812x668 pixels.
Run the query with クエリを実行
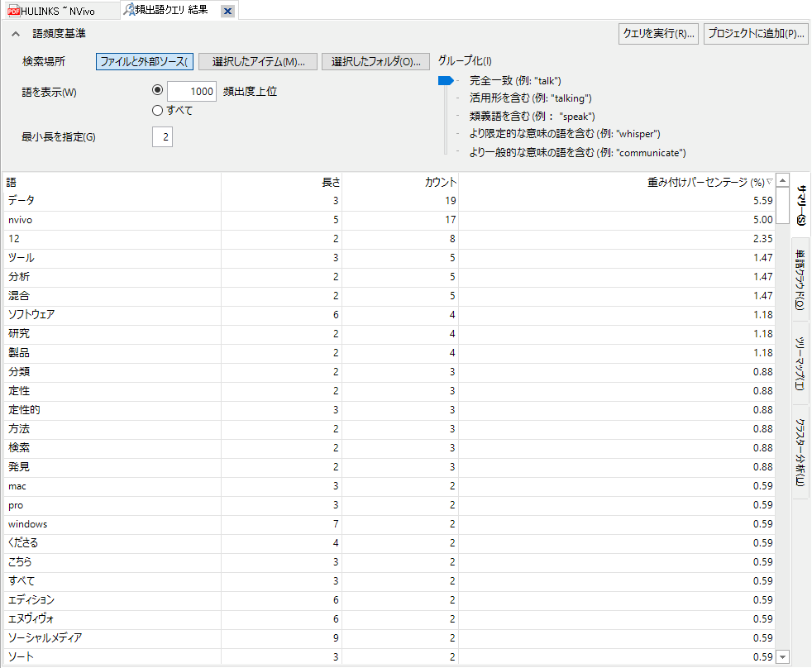[658, 34]
